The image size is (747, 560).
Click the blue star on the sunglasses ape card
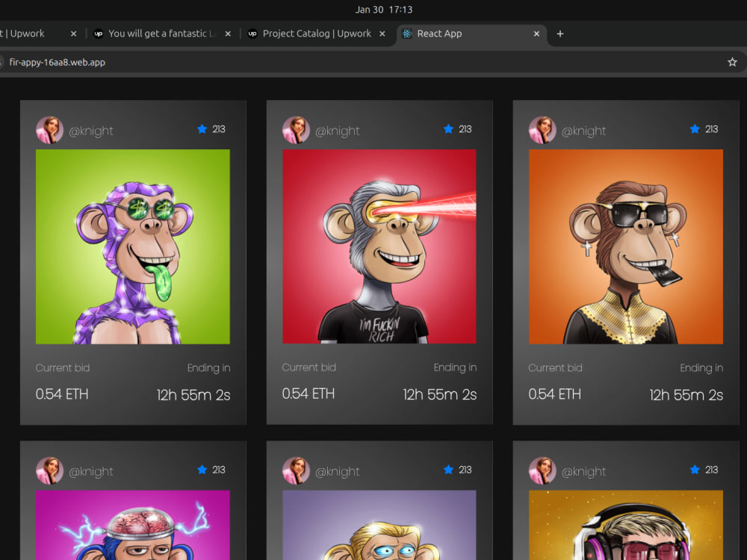pos(695,129)
